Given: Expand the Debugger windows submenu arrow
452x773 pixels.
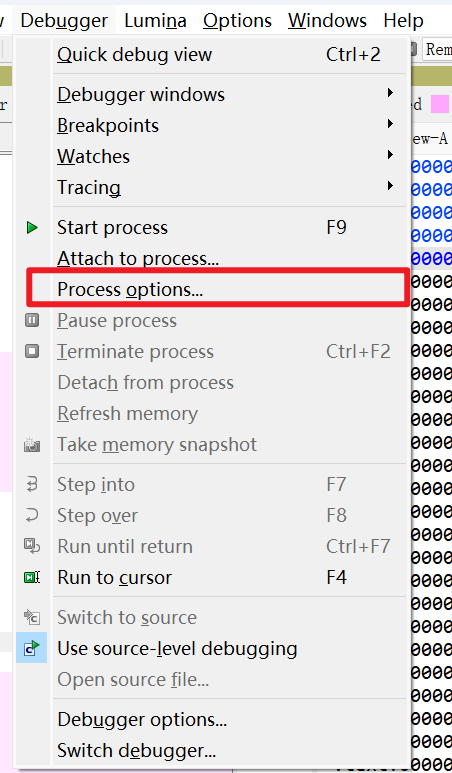Looking at the screenshot, I should 390,93.
